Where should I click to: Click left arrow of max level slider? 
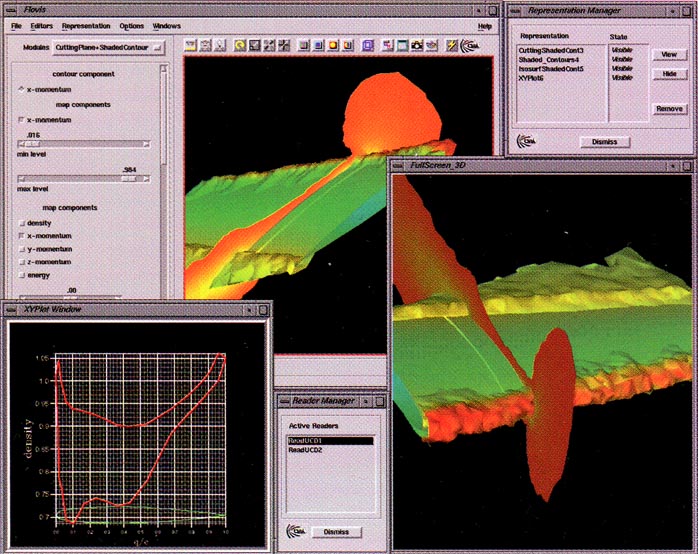(21, 179)
